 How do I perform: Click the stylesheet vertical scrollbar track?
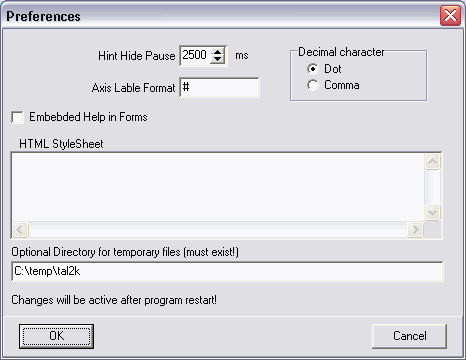433,187
